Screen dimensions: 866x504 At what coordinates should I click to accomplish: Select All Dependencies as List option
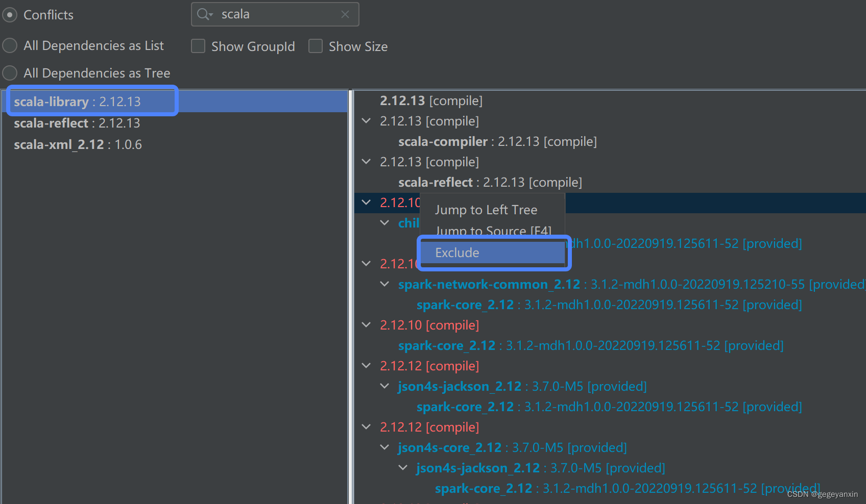pyautogui.click(x=10, y=45)
